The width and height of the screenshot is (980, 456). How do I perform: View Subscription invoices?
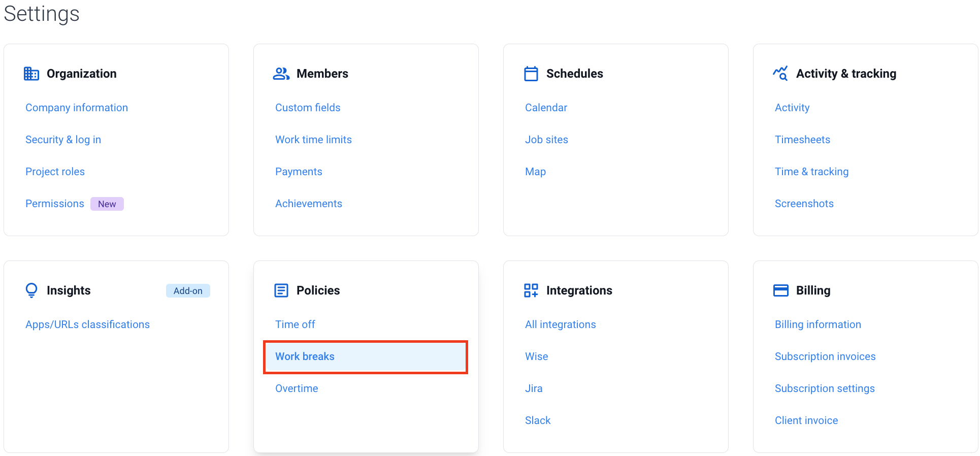click(825, 356)
